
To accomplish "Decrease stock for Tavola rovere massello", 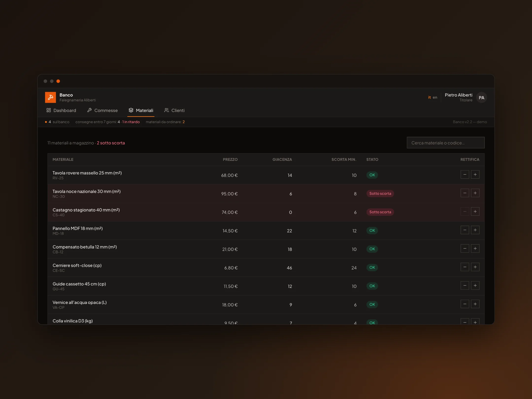I will 465,175.
